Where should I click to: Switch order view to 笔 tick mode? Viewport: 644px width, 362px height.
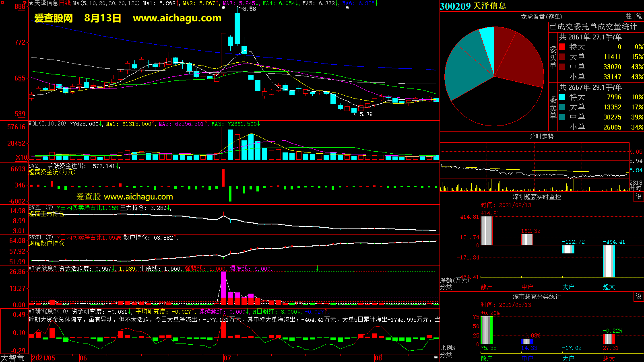pyautogui.click(x=639, y=16)
